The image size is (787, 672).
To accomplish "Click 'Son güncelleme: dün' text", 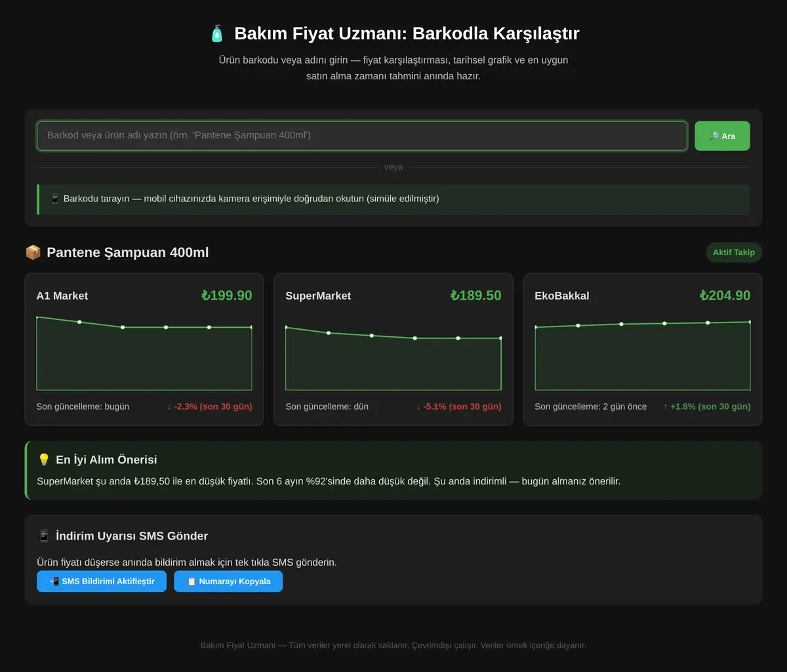I will [327, 406].
